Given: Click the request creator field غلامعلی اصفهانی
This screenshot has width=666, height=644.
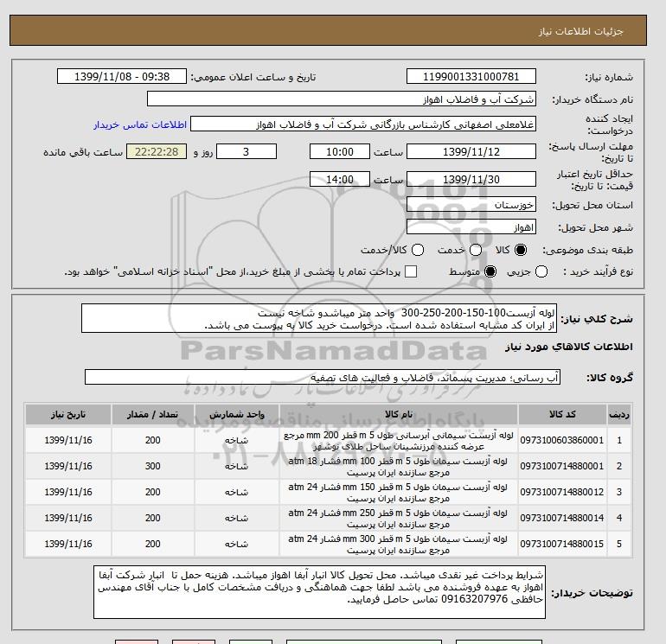Looking at the screenshot, I should 363,124.
